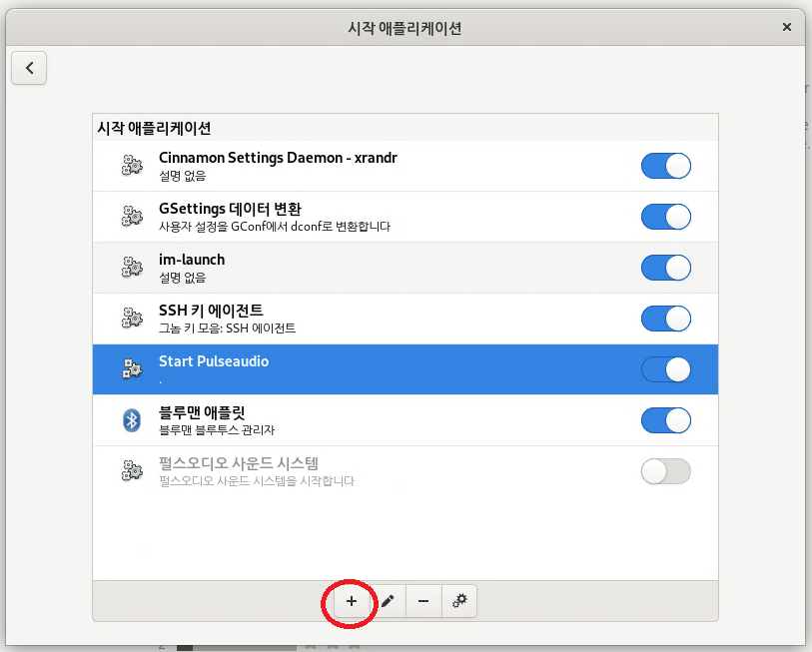This screenshot has width=812, height=652.
Task: Click the GSettings 데이터 변환 gear icon
Action: coord(132,217)
